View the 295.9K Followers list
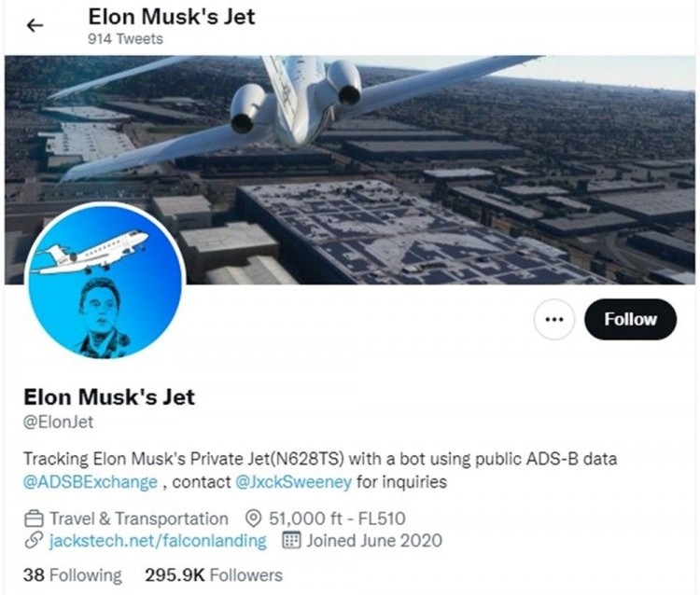This screenshot has height=595, width=700. [214, 574]
